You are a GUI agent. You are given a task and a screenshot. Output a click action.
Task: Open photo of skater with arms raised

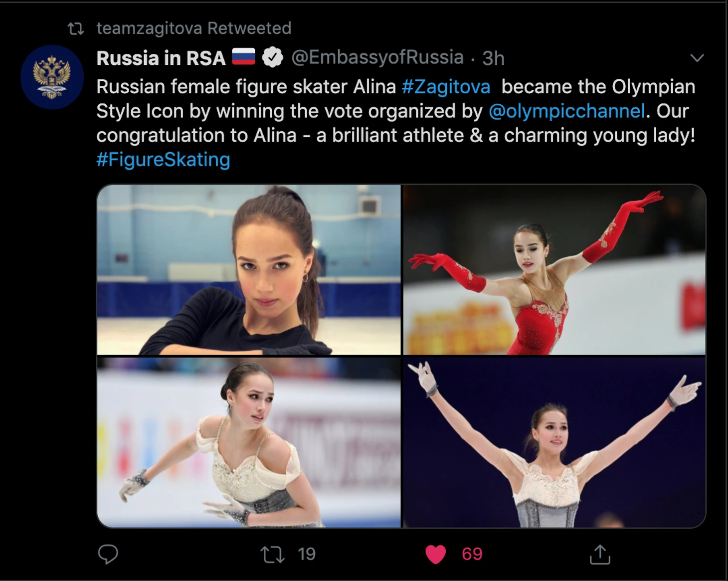(x=554, y=442)
